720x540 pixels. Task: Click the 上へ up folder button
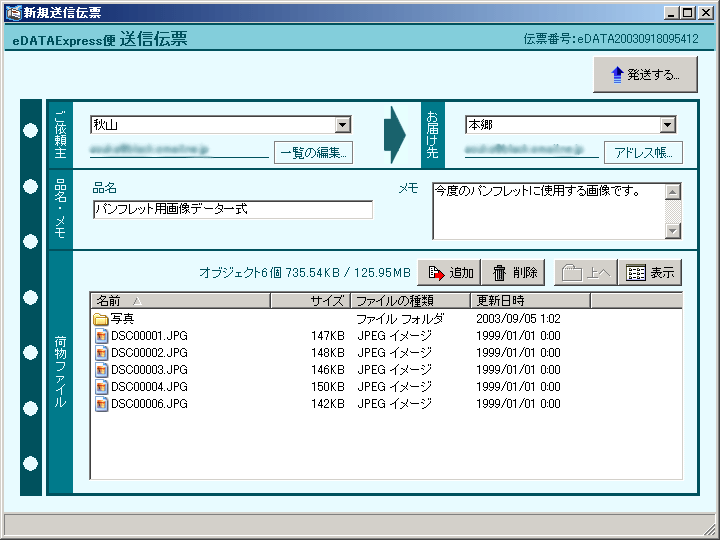point(586,272)
